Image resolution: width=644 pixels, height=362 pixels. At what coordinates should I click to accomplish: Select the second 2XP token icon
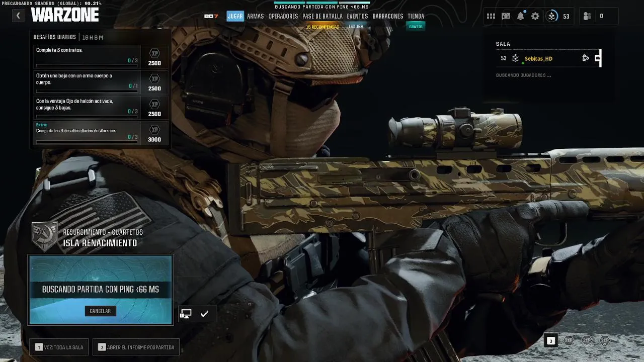[586, 340]
